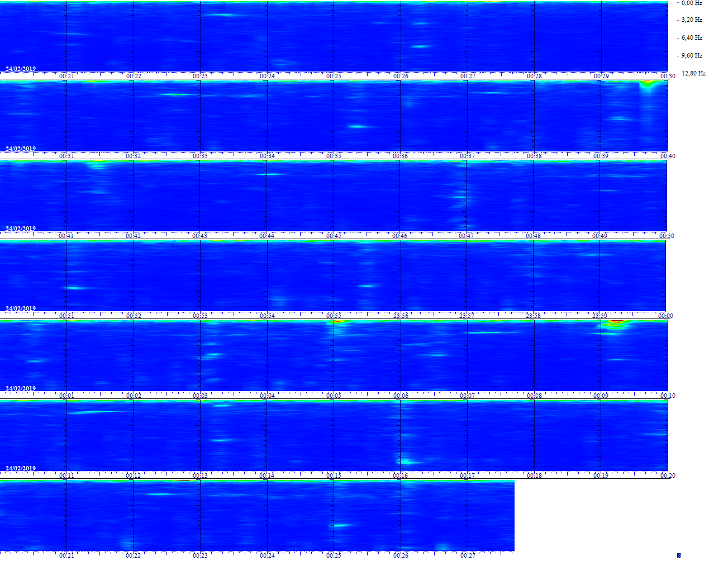Select the 00:02 time label
This screenshot has width=728, height=561.
(x=133, y=396)
